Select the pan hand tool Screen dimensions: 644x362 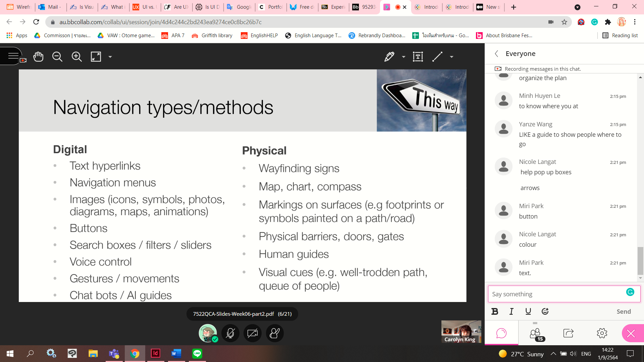pyautogui.click(x=38, y=57)
